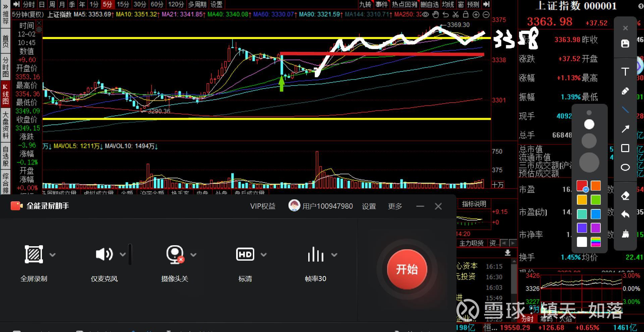Image resolution: width=644 pixels, height=332 pixels.
Task: Click the scissors icon on the chart toolbar
Action: (x=455, y=14)
